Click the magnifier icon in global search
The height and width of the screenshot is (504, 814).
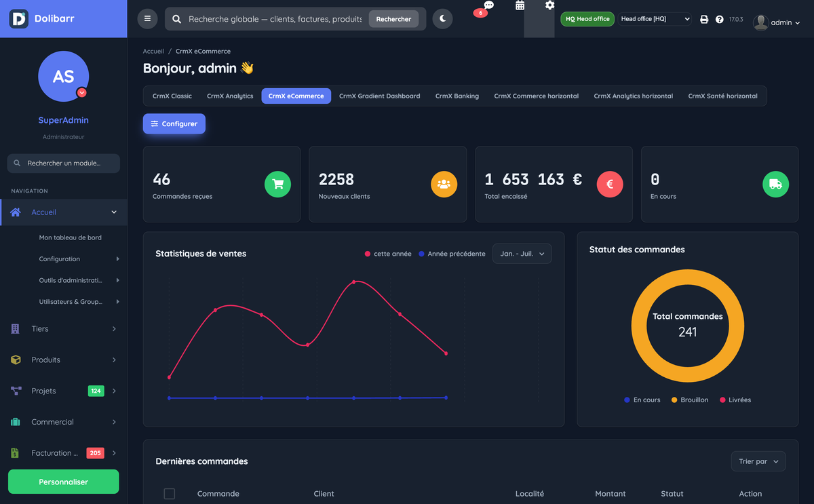(176, 19)
